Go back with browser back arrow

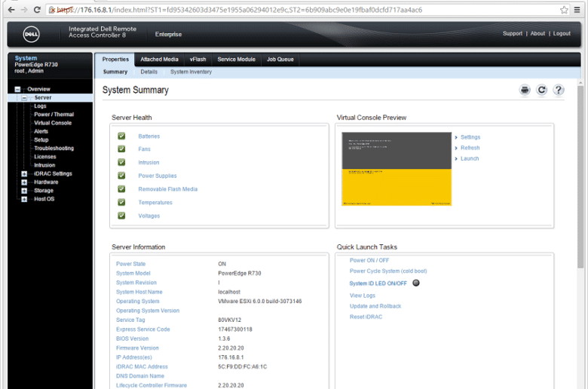[11, 10]
